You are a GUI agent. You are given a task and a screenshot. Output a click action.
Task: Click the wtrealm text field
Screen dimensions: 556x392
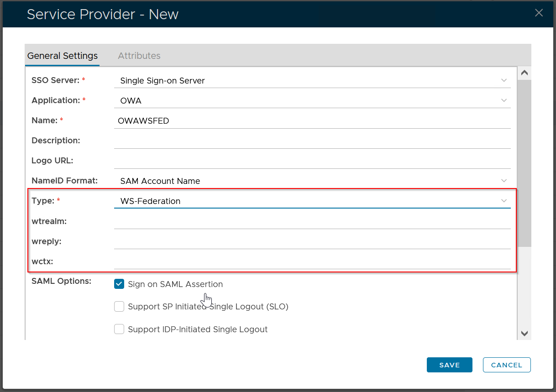(312, 221)
